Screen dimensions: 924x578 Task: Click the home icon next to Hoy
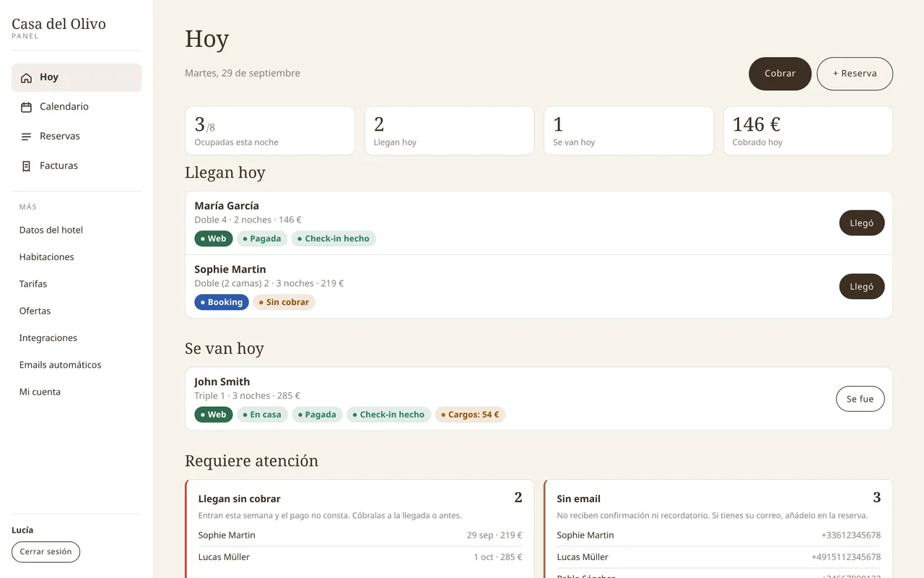[x=27, y=78]
